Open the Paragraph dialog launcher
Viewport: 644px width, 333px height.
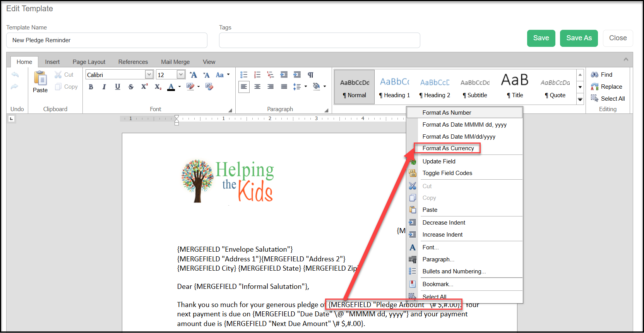[326, 110]
